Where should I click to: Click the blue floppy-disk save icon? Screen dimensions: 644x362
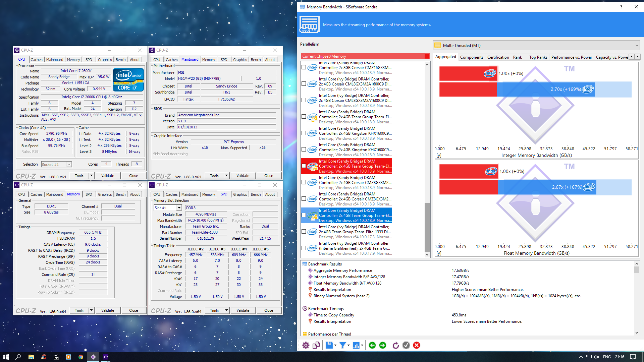(329, 345)
